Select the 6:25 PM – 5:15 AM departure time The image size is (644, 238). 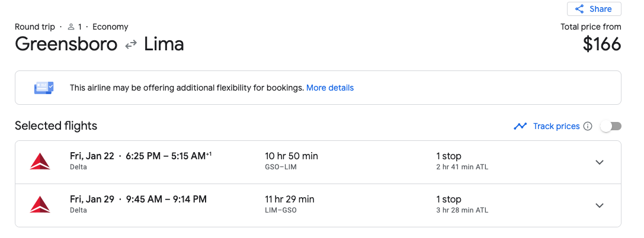click(168, 156)
